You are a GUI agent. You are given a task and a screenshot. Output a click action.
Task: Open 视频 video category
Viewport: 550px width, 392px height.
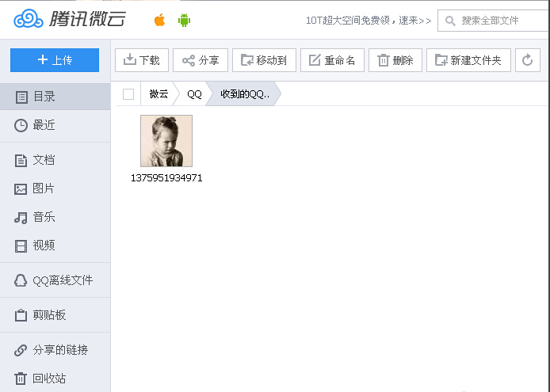(55, 245)
